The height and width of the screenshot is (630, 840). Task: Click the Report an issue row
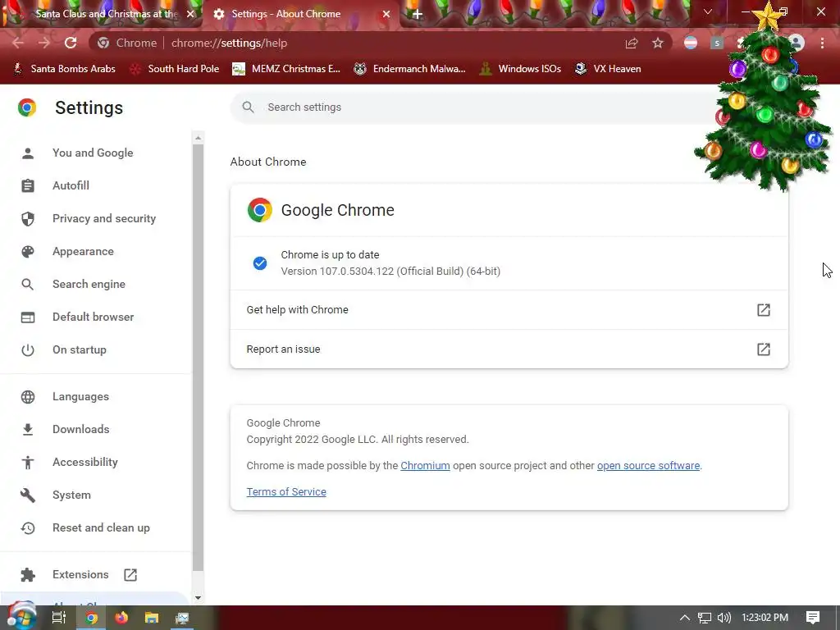509,349
